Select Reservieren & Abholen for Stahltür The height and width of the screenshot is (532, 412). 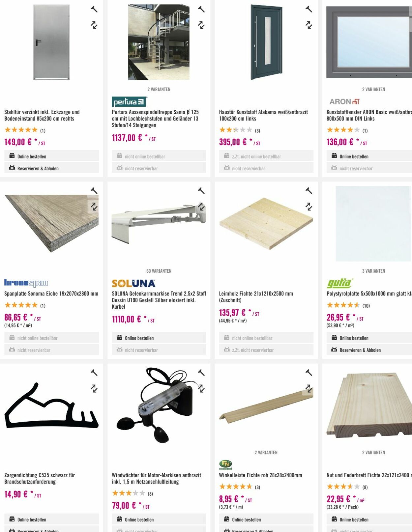tap(51, 168)
